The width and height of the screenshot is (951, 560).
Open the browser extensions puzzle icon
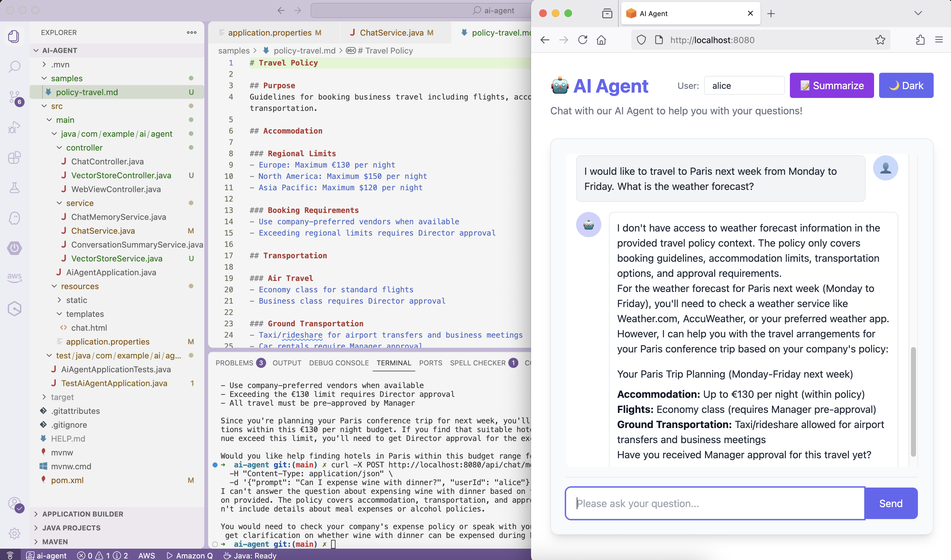click(920, 40)
